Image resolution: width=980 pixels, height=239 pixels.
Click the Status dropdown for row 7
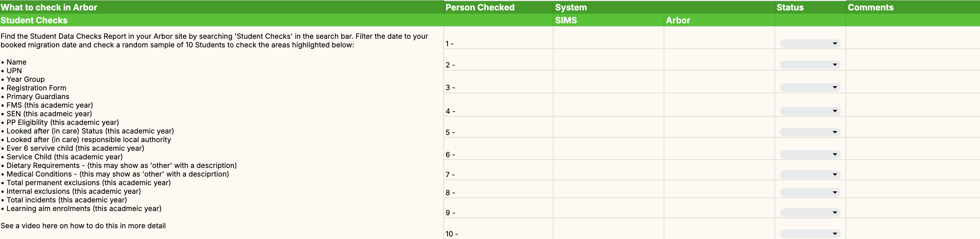(x=810, y=174)
